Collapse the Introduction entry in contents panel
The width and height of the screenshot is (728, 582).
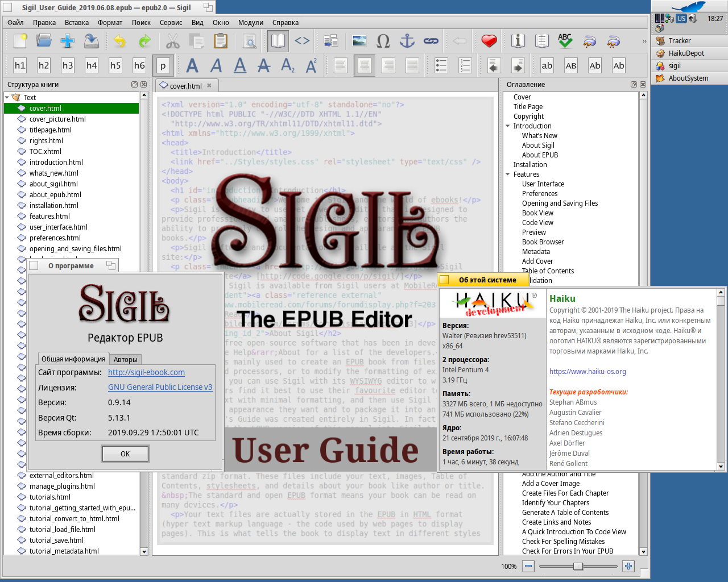[508, 126]
